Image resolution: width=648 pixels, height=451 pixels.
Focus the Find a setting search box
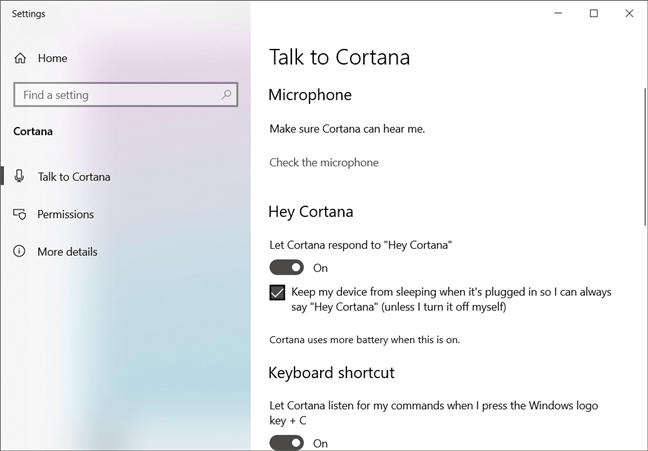(x=126, y=95)
